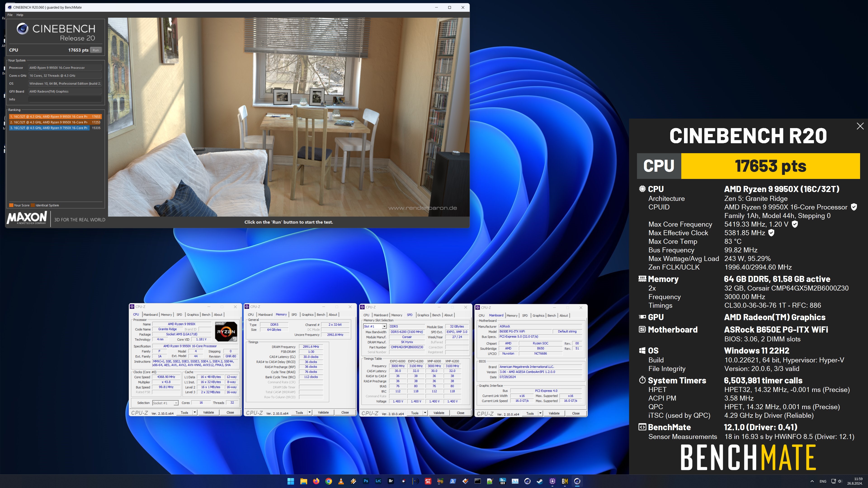The height and width of the screenshot is (488, 868).
Task: Open the Notepad++ pencil taskbar icon
Action: 490,481
